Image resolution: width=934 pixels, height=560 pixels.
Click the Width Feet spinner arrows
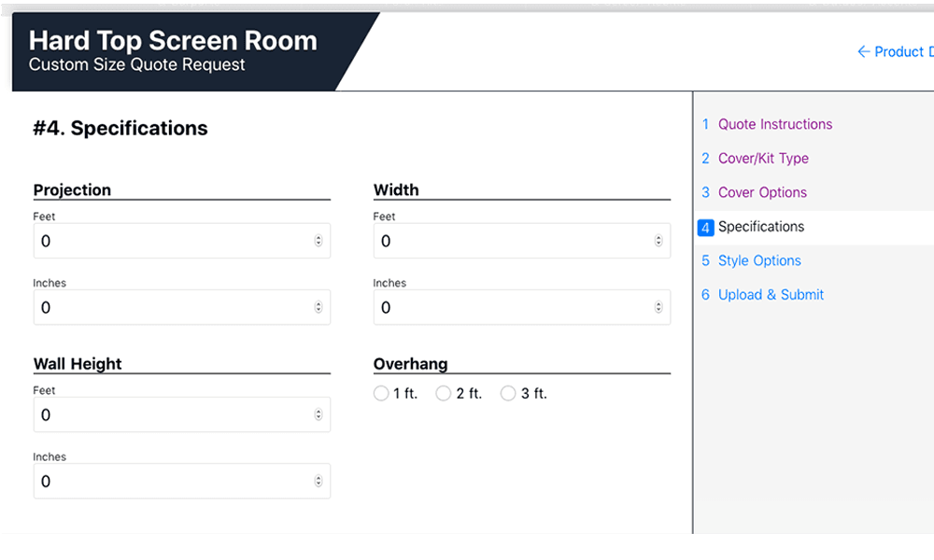(658, 241)
